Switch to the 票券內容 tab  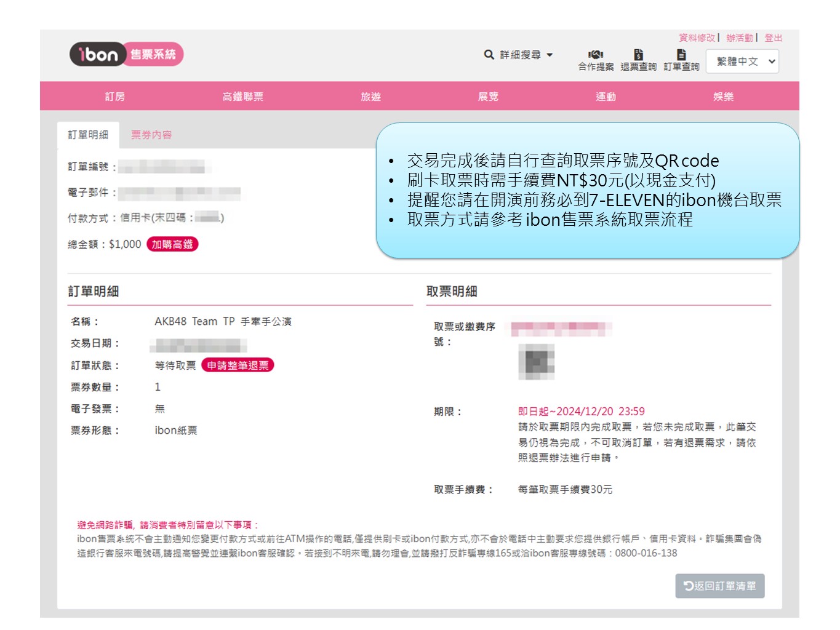coord(151,135)
